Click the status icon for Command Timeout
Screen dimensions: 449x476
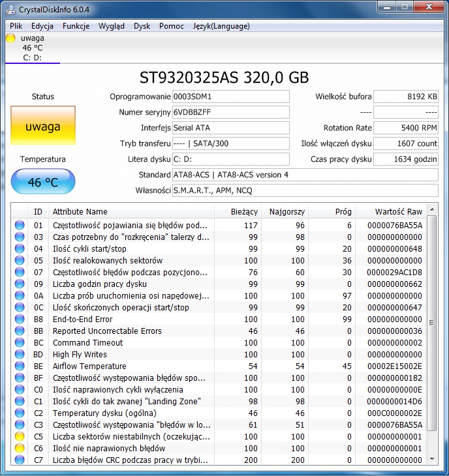[20, 342]
